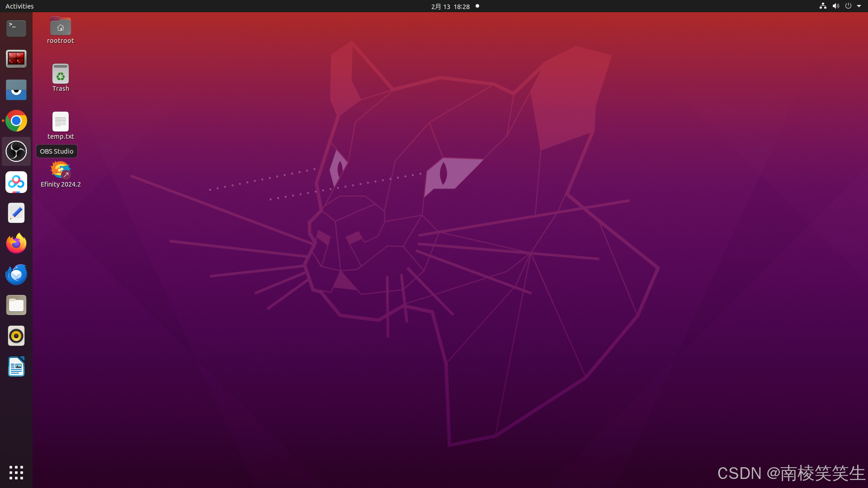
Task: Launch Rhythmbox music player
Action: 16,336
